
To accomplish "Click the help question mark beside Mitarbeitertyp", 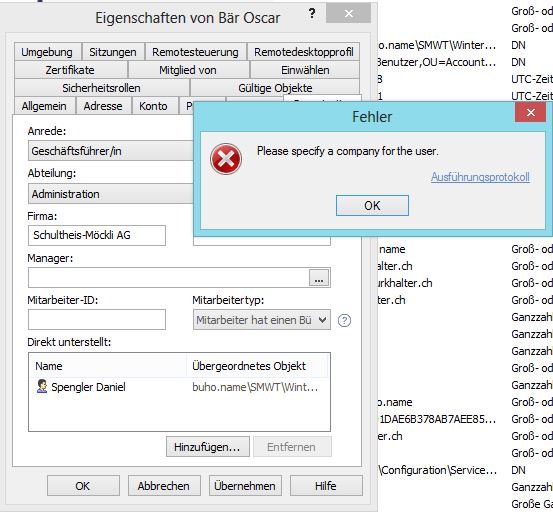I will pos(344,320).
